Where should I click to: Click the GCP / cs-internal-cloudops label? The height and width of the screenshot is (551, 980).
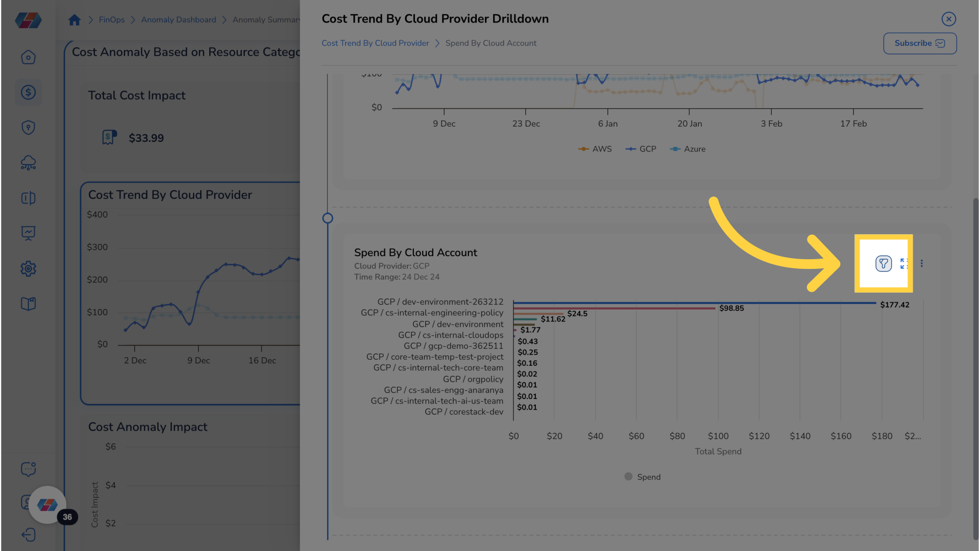click(x=451, y=335)
